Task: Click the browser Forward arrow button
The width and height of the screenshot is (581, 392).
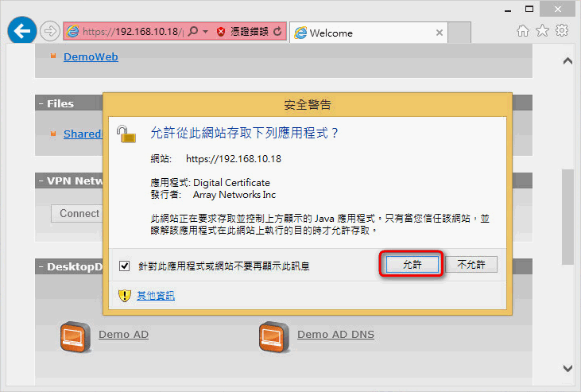Action: click(50, 31)
